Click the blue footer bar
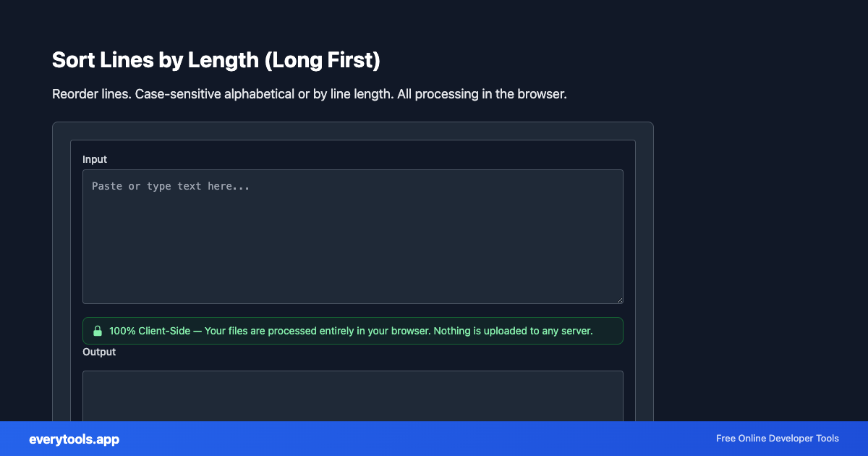The height and width of the screenshot is (456, 868). click(x=434, y=439)
